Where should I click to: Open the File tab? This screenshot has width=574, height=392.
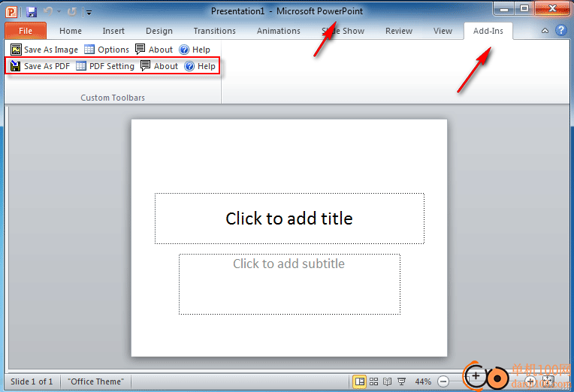tap(26, 31)
